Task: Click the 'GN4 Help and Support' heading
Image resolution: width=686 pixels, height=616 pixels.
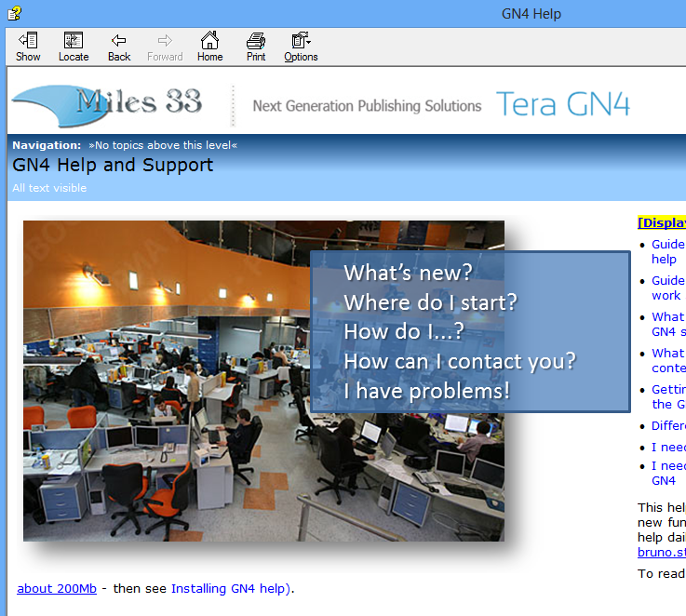Action: coord(113,165)
